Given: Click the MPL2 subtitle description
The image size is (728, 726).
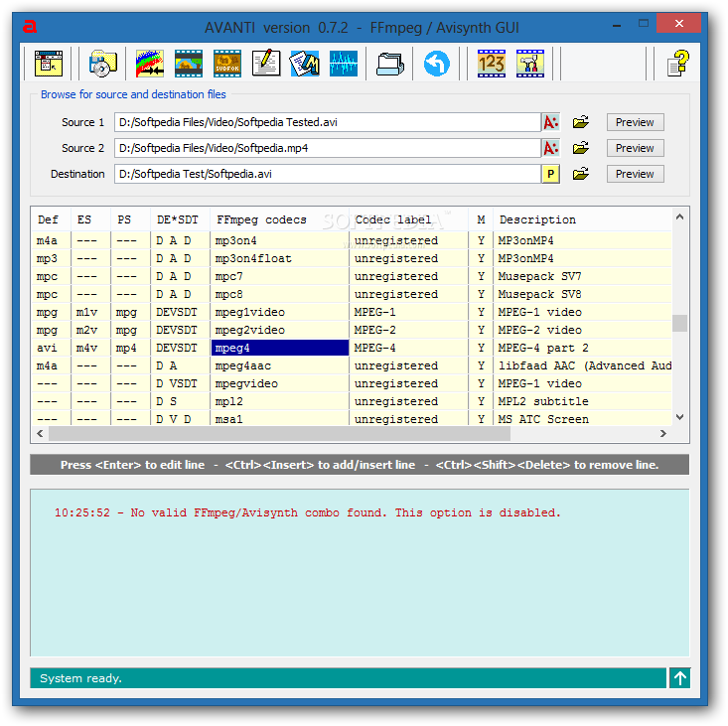Looking at the screenshot, I should [543, 401].
